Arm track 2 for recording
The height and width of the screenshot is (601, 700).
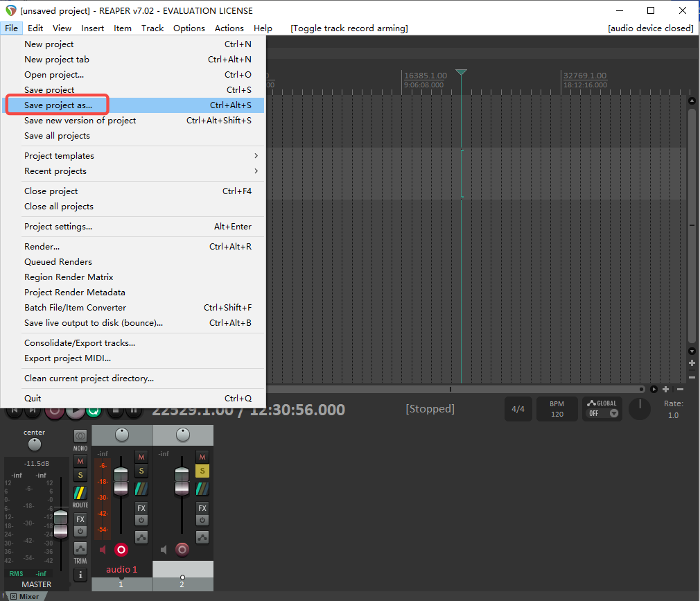coord(182,550)
